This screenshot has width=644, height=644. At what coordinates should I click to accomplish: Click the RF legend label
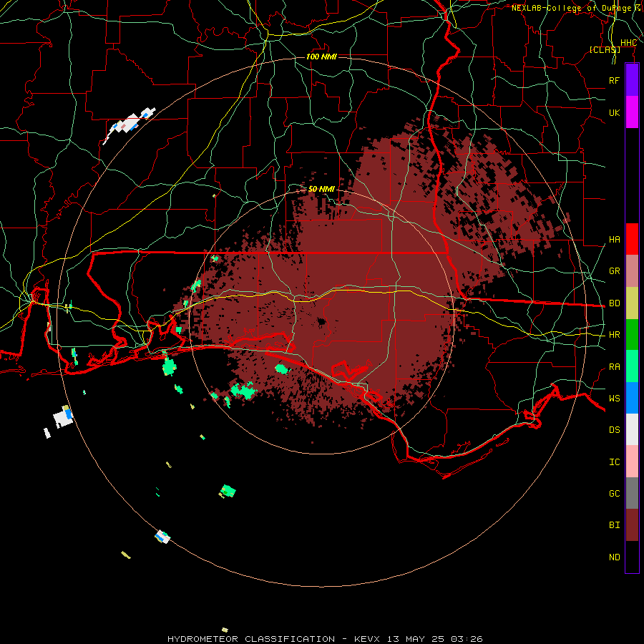pos(614,80)
